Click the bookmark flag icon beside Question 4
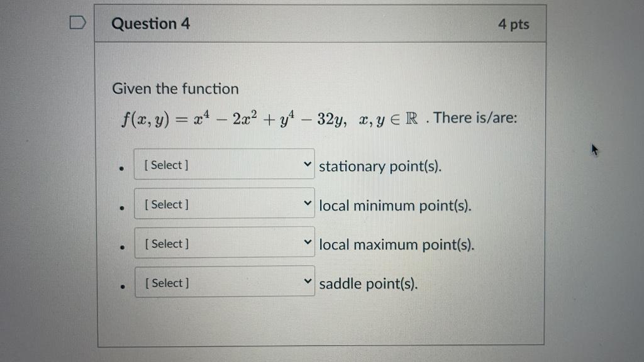The height and width of the screenshot is (362, 644). point(77,21)
